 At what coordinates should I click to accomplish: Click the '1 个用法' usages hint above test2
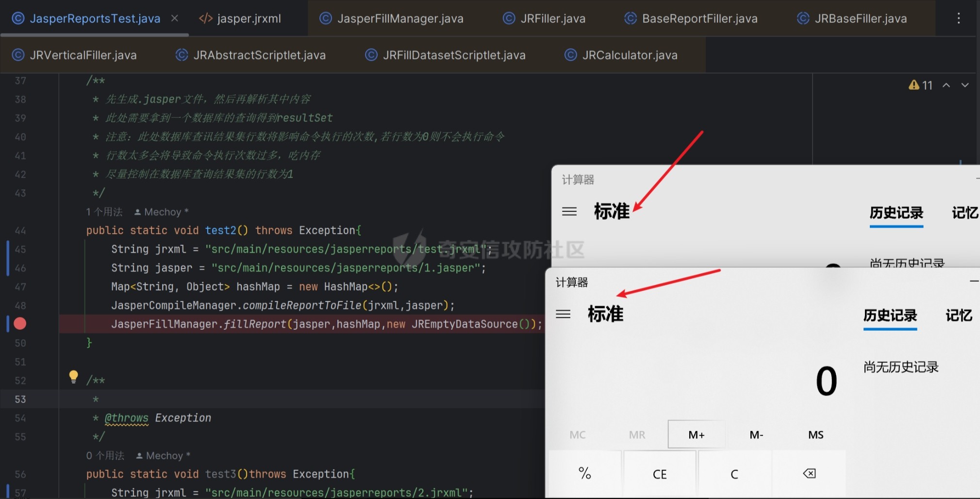[104, 212]
